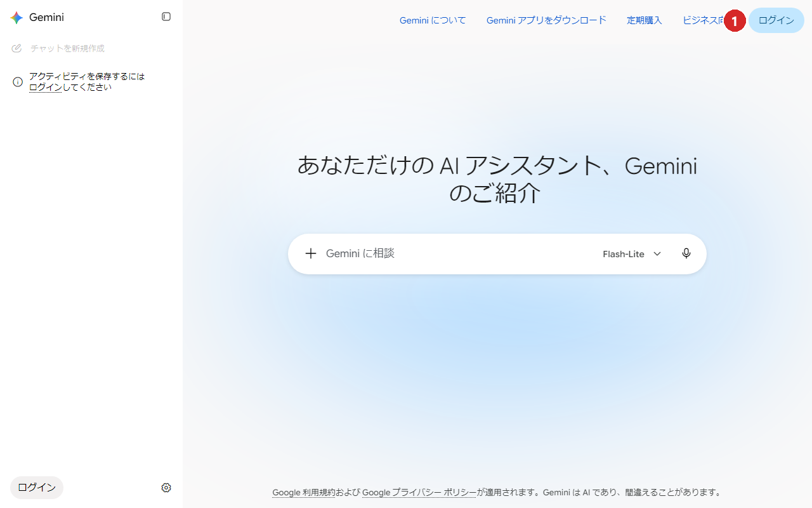Open Google プライバシー ポリシー link

point(419,492)
